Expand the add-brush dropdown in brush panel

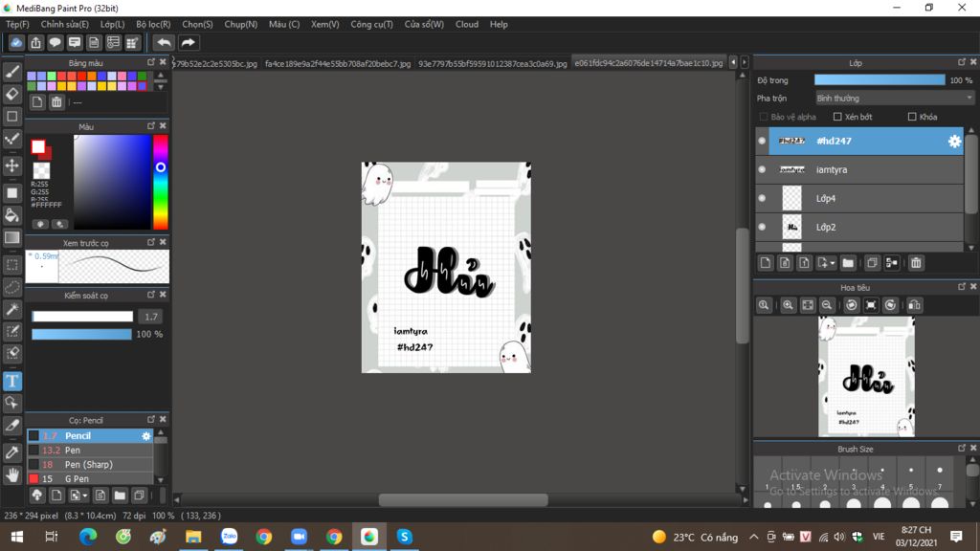[85, 496]
